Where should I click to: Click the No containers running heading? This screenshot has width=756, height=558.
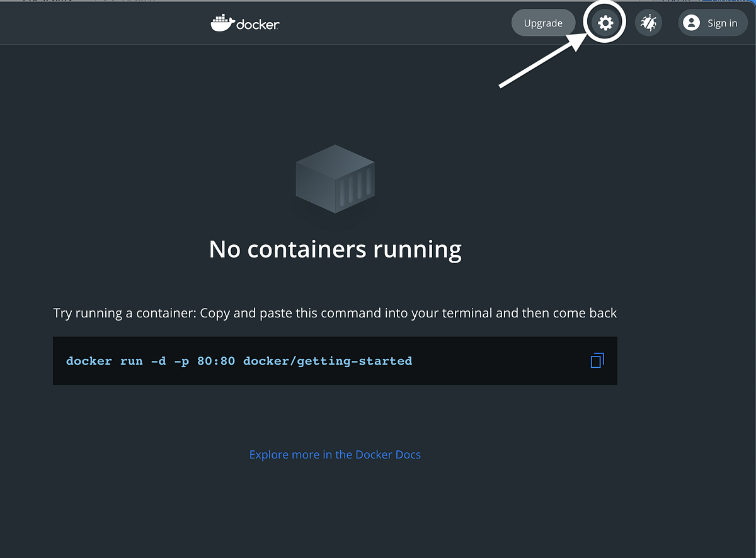point(335,249)
